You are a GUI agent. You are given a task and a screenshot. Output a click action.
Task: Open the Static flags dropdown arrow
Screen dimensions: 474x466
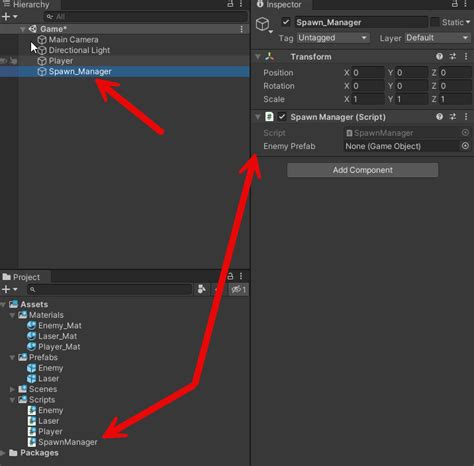point(468,22)
